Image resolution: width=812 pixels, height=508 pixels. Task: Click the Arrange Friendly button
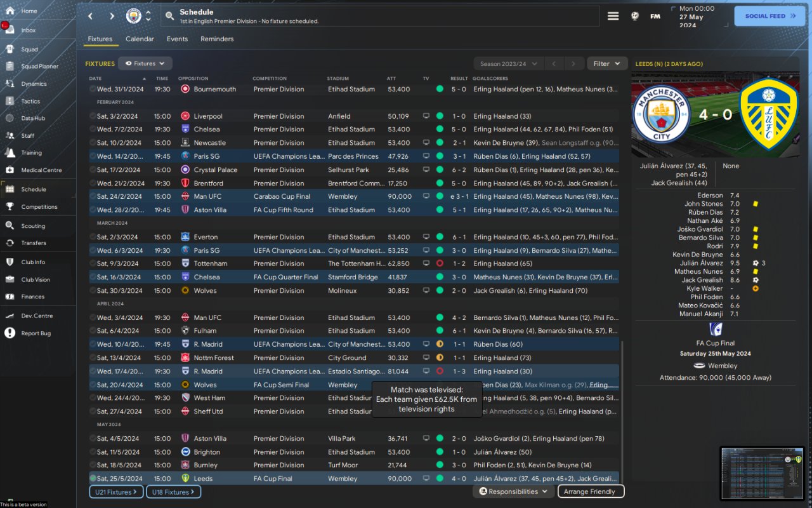point(591,491)
